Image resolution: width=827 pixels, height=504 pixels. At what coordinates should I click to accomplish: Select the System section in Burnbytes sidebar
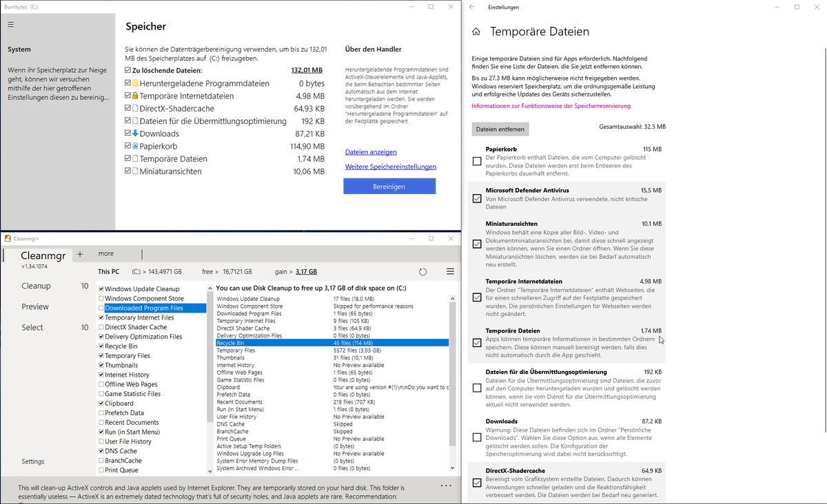(x=19, y=50)
